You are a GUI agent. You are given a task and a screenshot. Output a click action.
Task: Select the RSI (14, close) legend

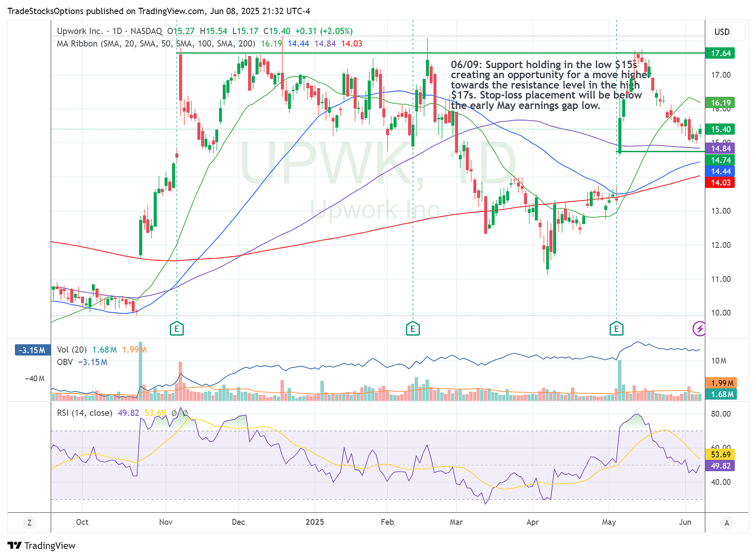click(84, 413)
